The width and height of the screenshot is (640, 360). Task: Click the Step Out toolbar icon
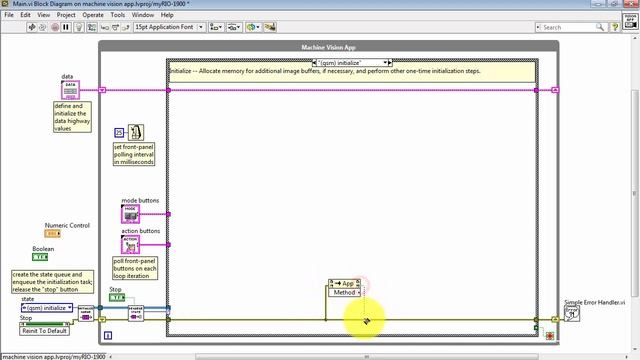pos(126,27)
